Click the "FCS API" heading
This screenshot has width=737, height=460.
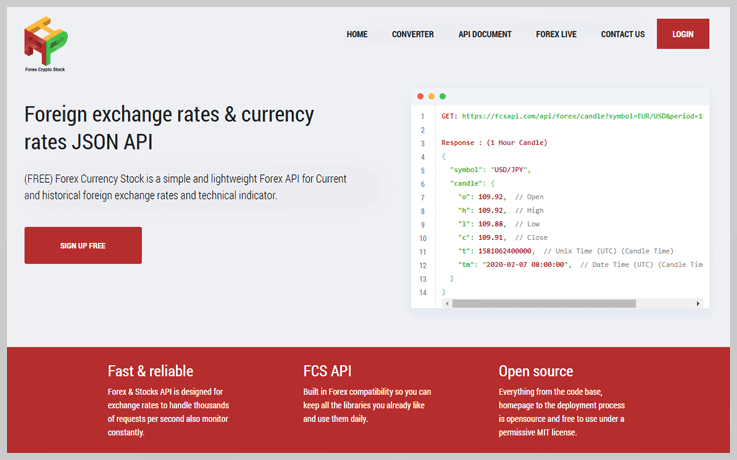click(327, 371)
